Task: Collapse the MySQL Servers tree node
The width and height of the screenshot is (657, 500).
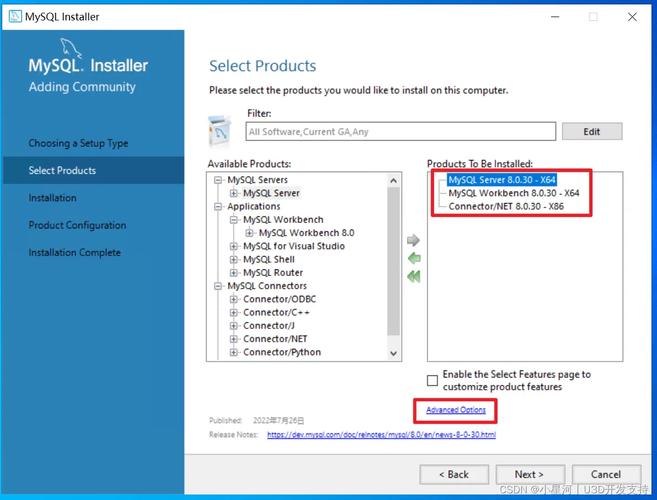Action: 218,180
